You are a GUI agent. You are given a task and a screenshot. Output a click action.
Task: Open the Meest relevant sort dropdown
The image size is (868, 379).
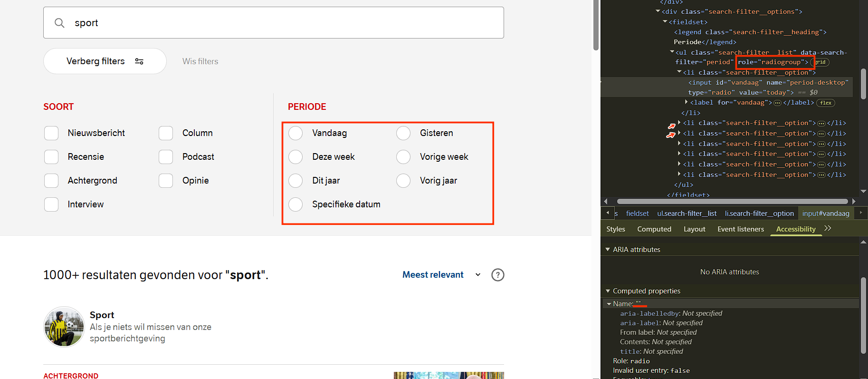coord(441,275)
